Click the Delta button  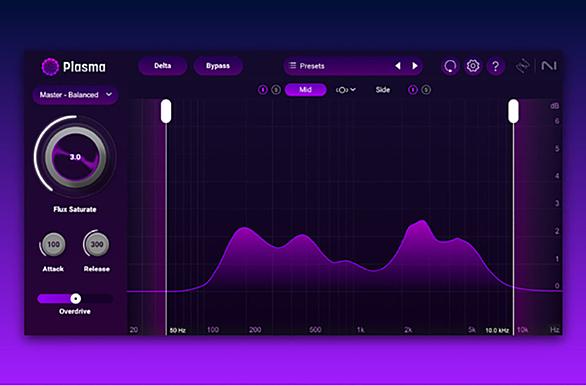tap(163, 66)
